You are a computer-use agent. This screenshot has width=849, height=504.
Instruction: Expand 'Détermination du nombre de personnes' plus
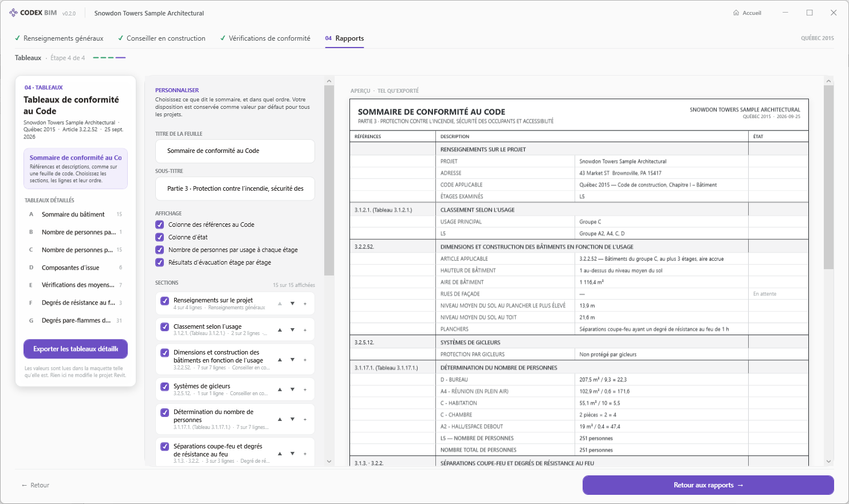[305, 419]
